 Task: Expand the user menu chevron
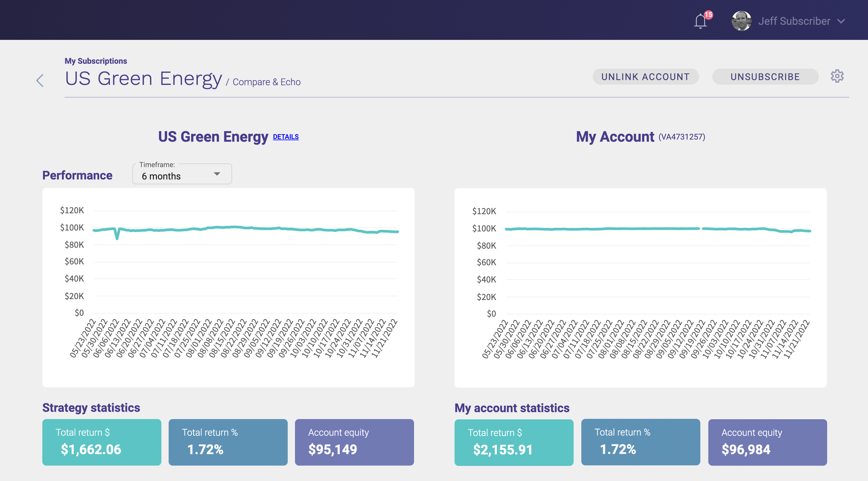tap(841, 21)
